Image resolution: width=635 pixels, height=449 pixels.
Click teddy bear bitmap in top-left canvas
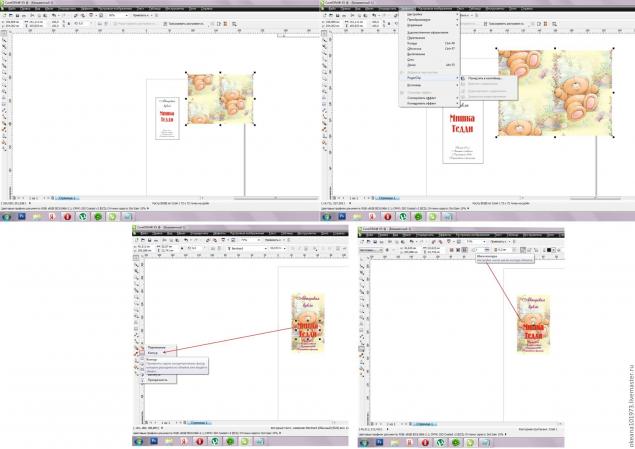pyautogui.click(x=220, y=99)
